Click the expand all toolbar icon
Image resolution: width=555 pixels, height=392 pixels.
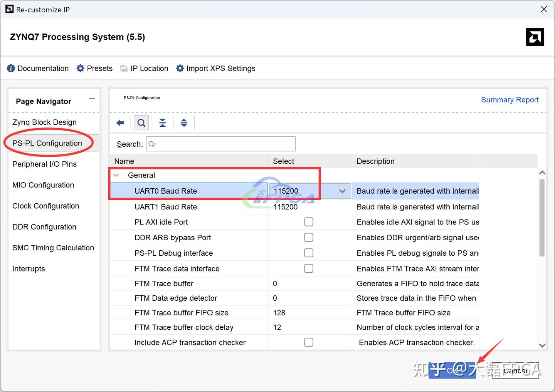[184, 123]
